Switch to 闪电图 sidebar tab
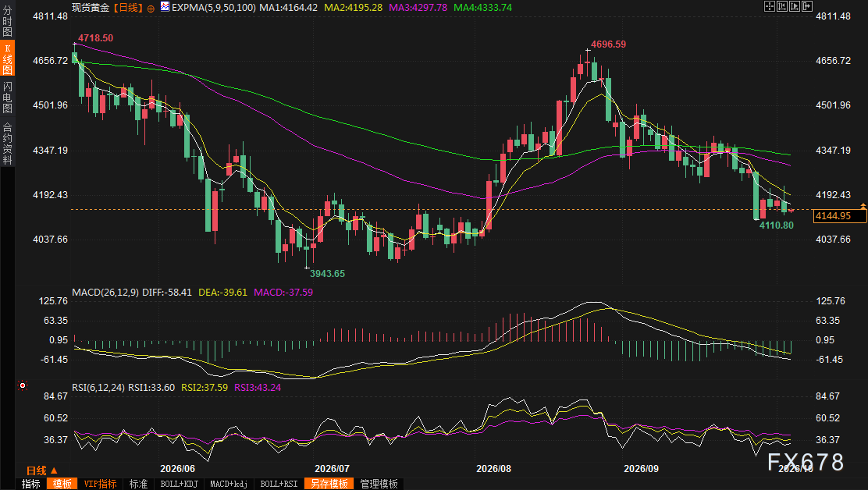868x490 pixels. pyautogui.click(x=7, y=97)
